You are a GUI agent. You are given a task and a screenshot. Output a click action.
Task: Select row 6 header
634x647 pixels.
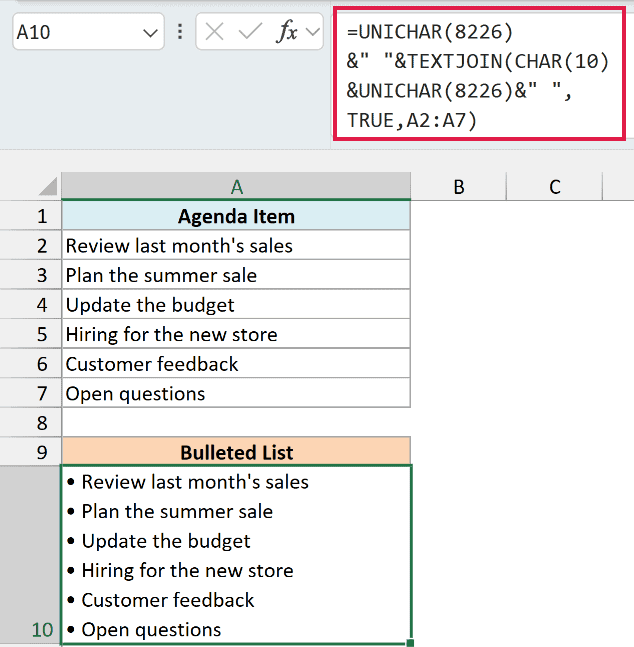[x=31, y=364]
